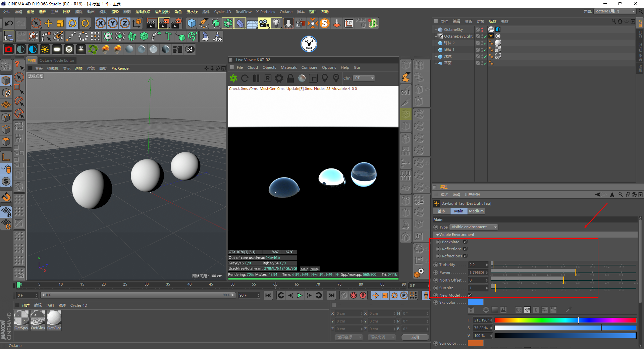Open Live Viewer settings gear

point(279,78)
